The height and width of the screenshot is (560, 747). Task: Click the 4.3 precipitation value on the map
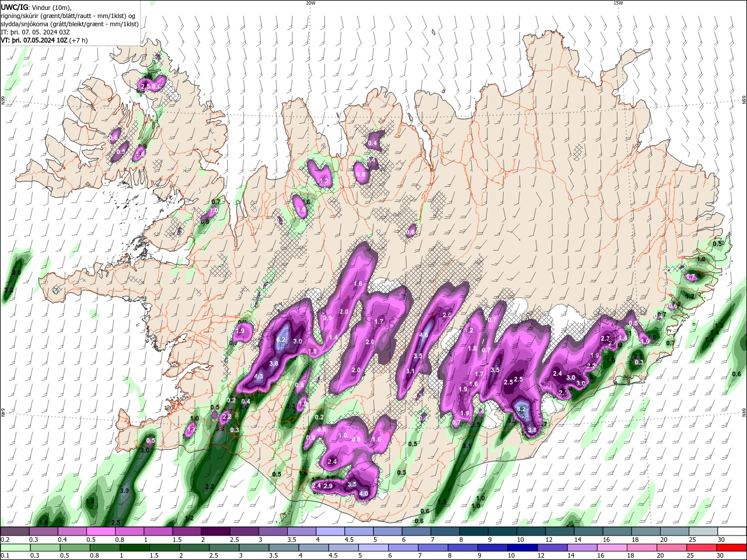point(259,377)
